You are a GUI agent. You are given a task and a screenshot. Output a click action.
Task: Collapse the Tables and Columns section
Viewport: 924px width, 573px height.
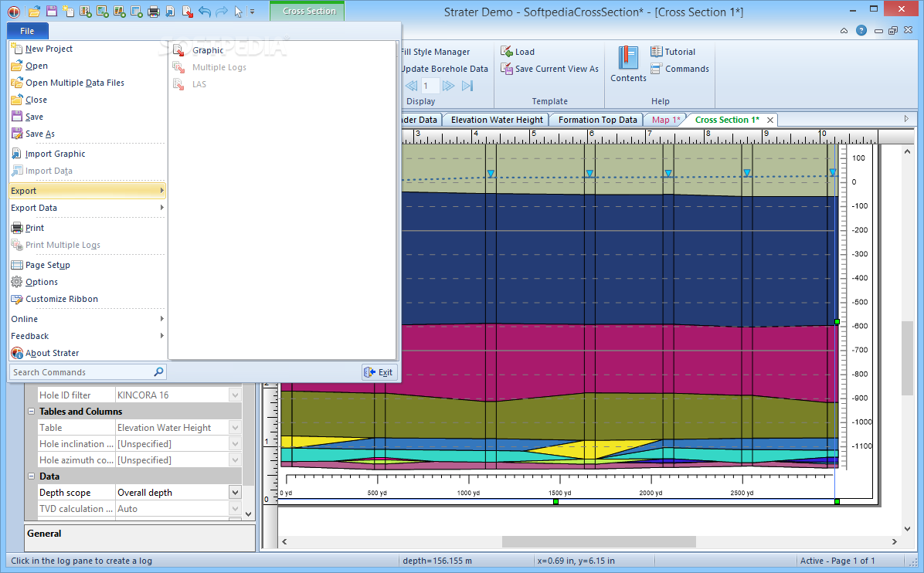click(31, 412)
